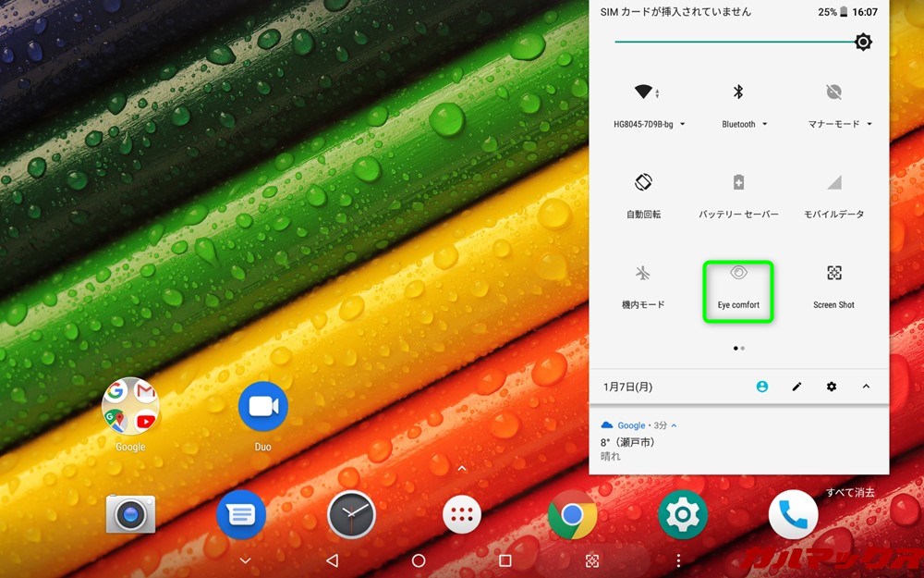
Task: Collapse the quick settings panel
Action: click(x=865, y=387)
